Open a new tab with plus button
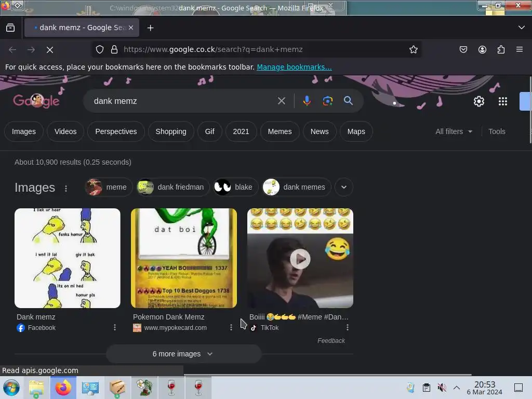Screen dimensions: 532x399 pyautogui.click(x=150, y=28)
